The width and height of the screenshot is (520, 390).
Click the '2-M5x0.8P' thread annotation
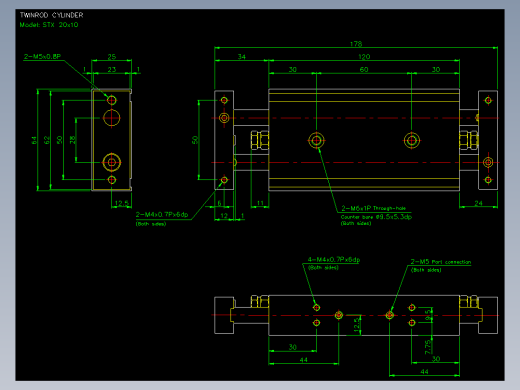(x=42, y=56)
